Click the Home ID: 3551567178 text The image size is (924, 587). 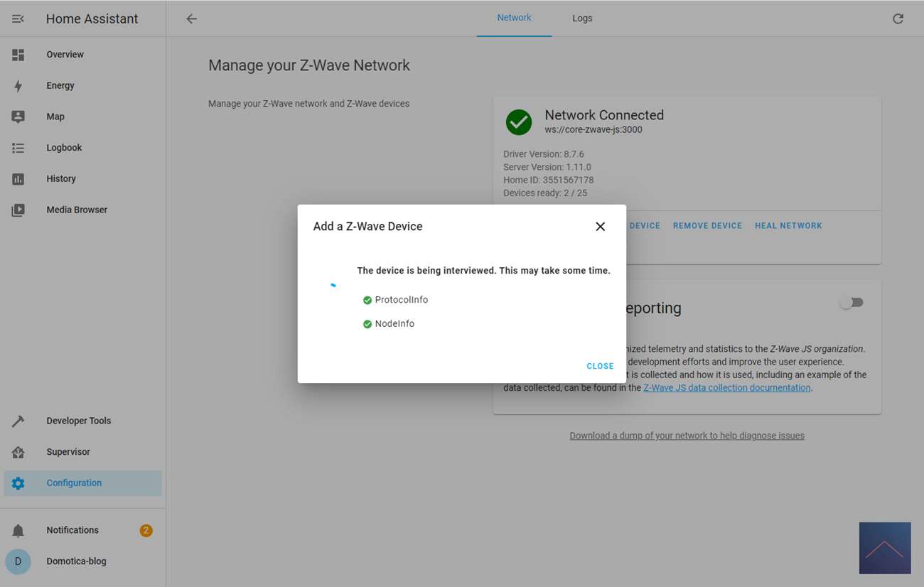[x=549, y=180]
